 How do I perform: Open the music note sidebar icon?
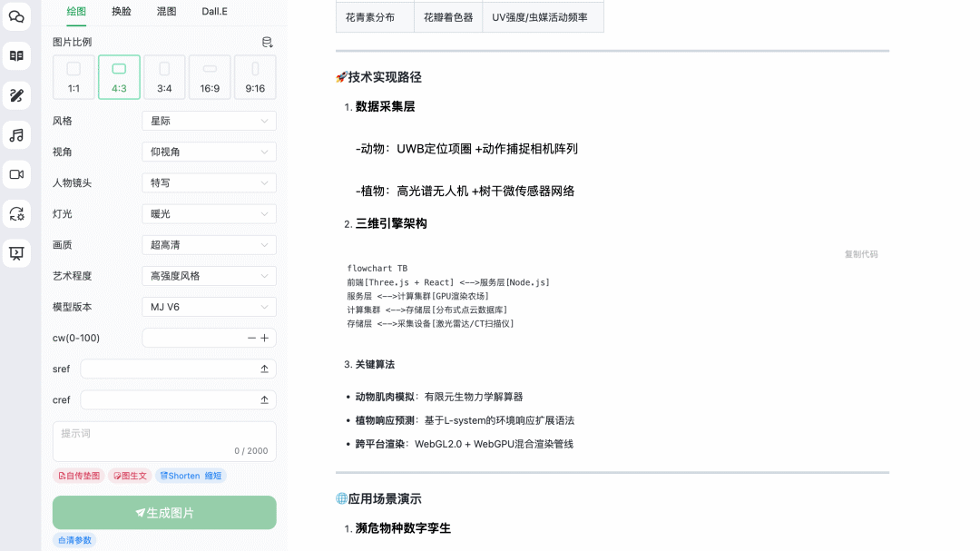pos(16,135)
